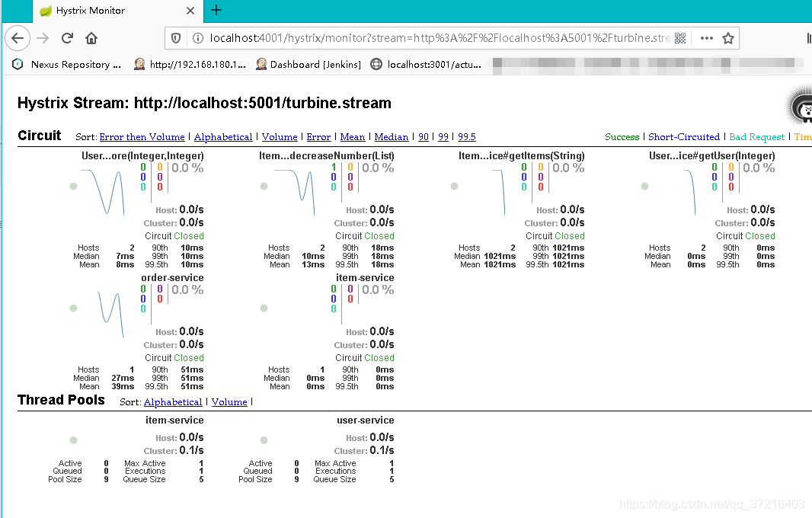Sort circuits by Mean

[x=353, y=137]
